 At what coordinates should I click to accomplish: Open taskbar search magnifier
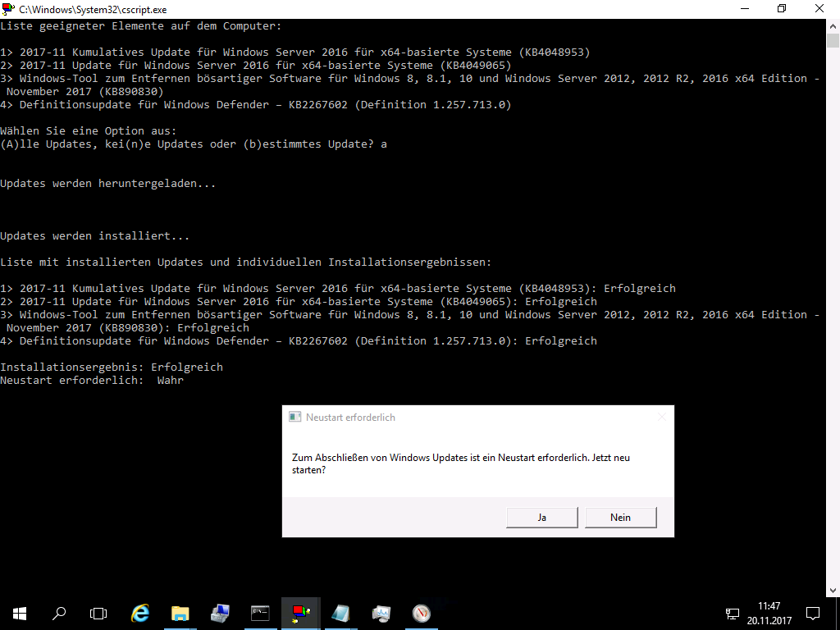pos(59,613)
